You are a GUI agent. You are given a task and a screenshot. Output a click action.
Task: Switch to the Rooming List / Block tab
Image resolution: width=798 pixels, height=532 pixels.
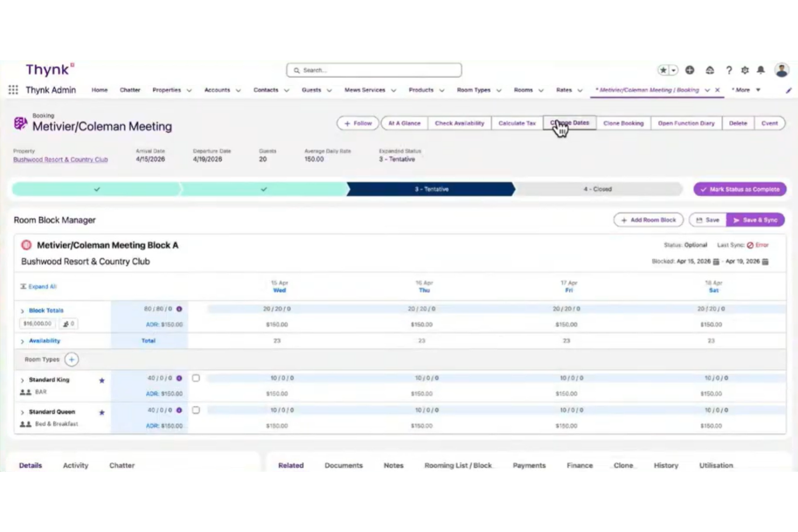[458, 465]
